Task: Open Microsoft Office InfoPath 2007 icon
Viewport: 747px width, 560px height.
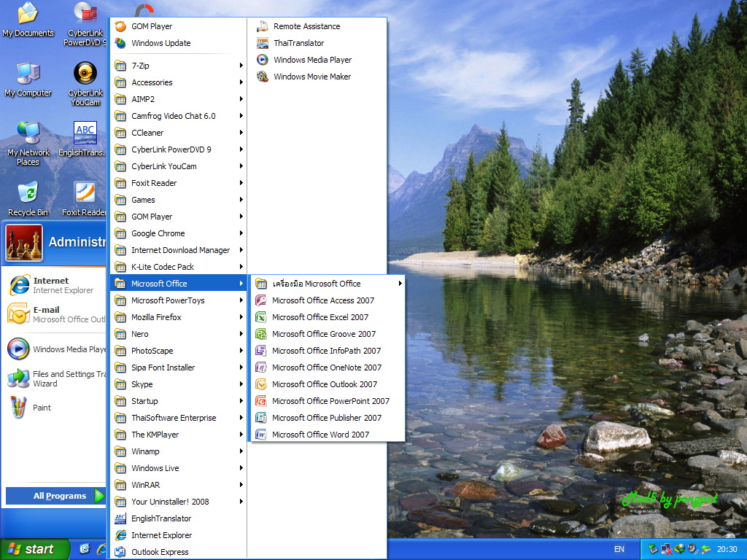Action: [260, 351]
